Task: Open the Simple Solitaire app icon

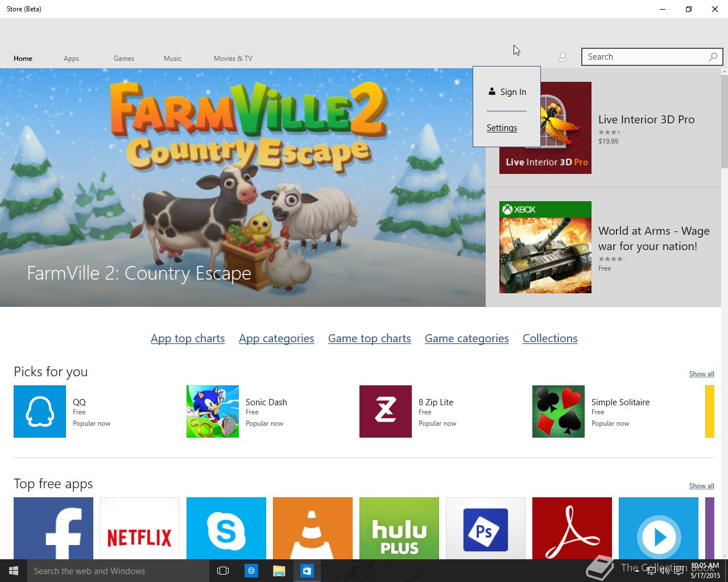Action: (x=559, y=411)
